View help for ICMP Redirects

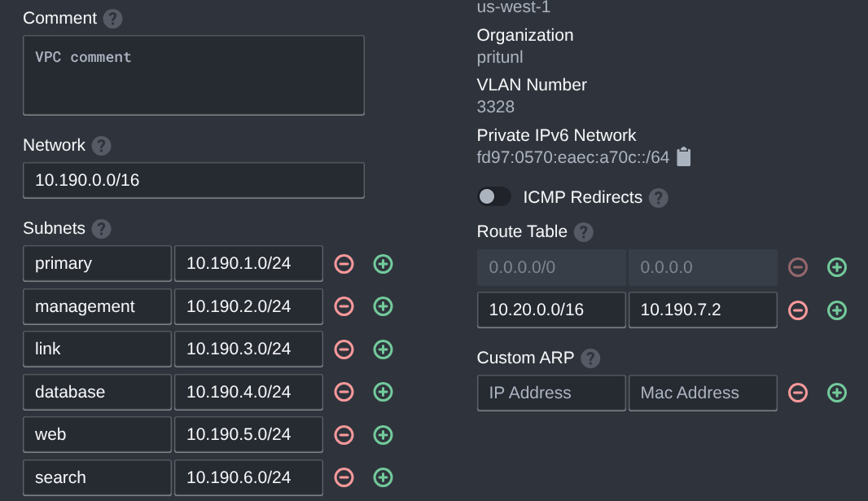click(658, 197)
